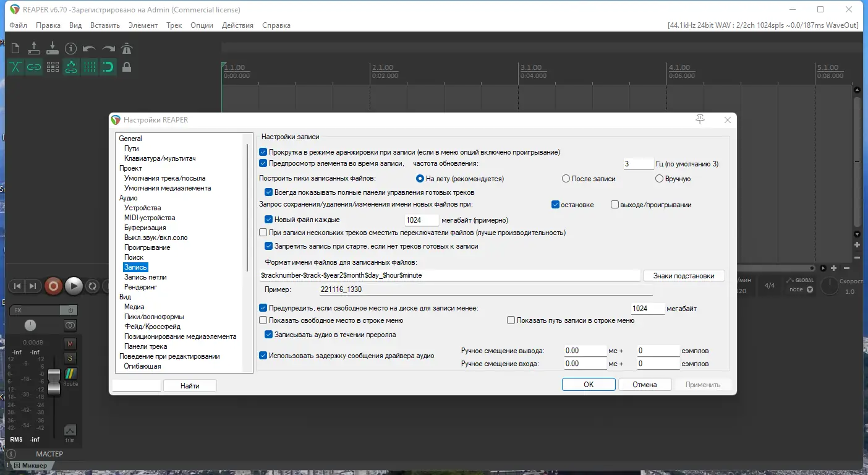Select 'После записи' radio option
The height and width of the screenshot is (475, 868).
(566, 179)
